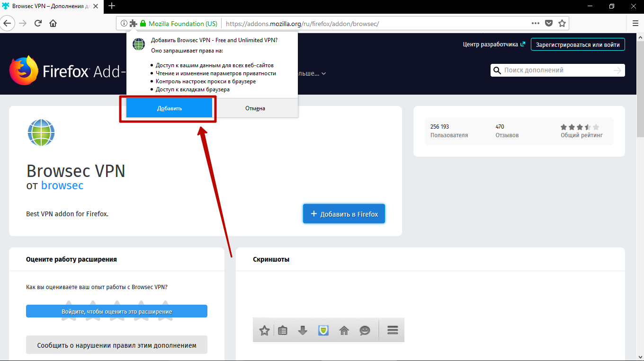This screenshot has height=361, width=644.
Task: Click Browsec shield icon in screenshot preview
Action: pos(323,330)
